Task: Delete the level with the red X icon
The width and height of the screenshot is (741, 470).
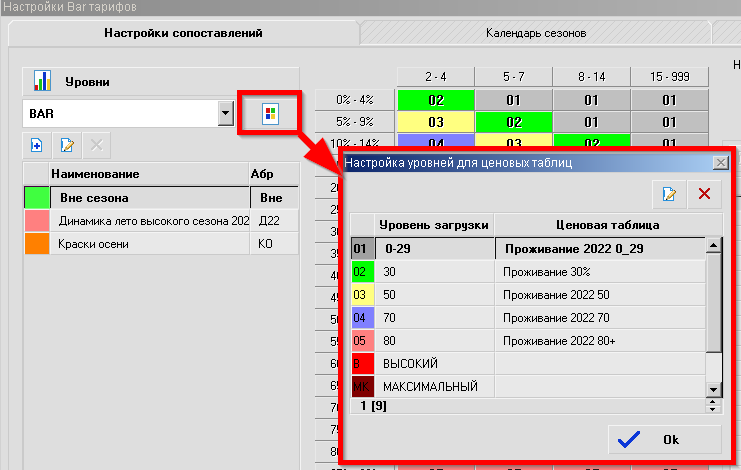Action: coord(704,194)
